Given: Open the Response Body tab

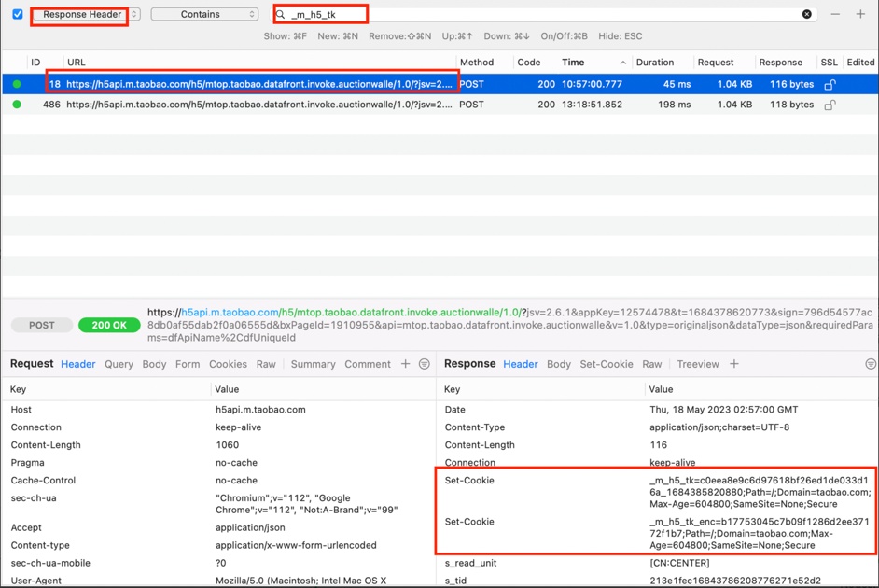Looking at the screenshot, I should (559, 364).
